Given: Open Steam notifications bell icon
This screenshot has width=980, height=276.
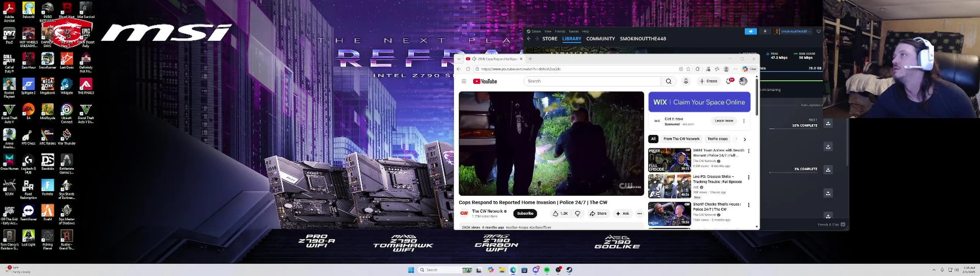Looking at the screenshot, I should pos(765,31).
